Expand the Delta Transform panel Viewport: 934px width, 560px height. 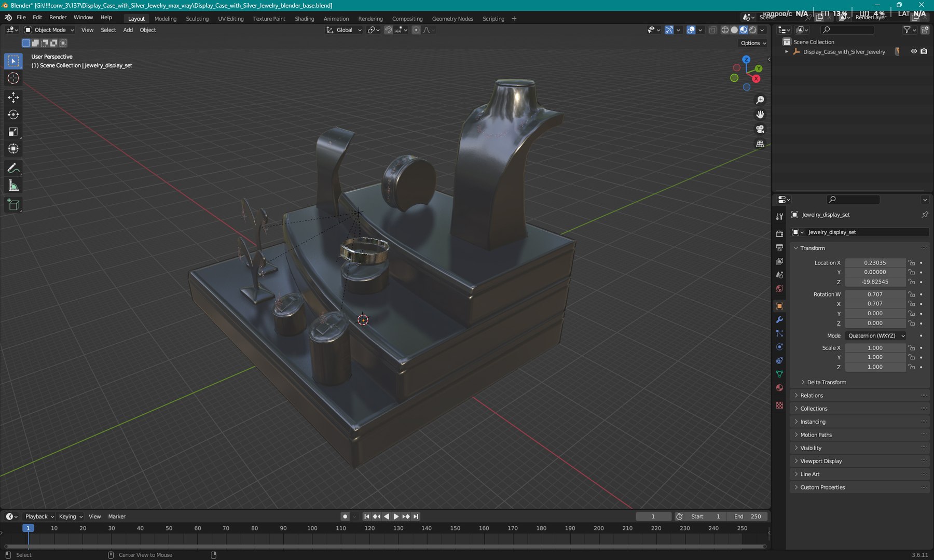(826, 382)
